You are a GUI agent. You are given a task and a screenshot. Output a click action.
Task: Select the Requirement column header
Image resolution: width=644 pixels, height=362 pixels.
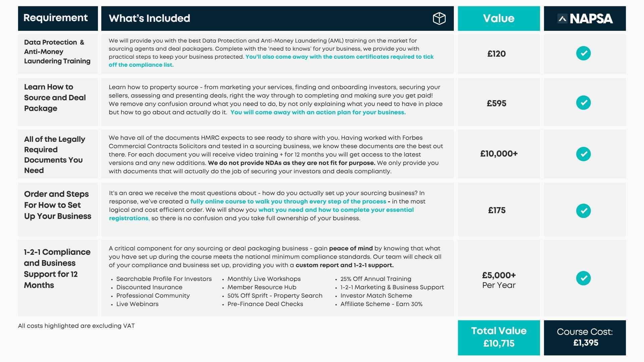click(x=58, y=18)
